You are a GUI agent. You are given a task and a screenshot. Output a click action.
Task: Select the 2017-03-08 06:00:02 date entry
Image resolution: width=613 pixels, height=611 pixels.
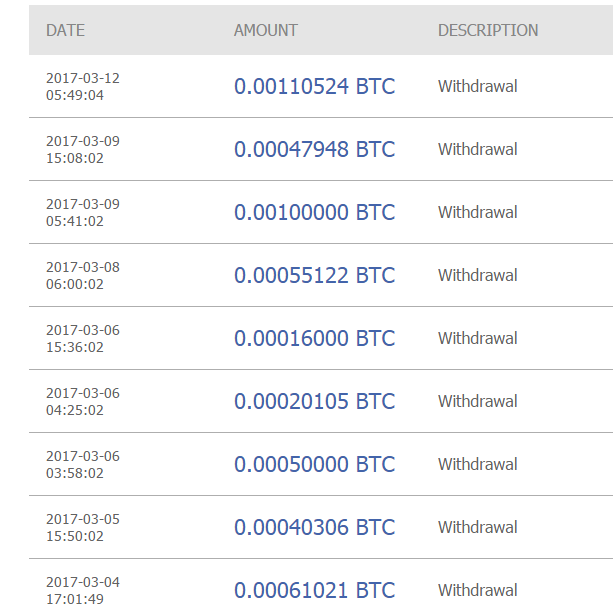pos(82,275)
